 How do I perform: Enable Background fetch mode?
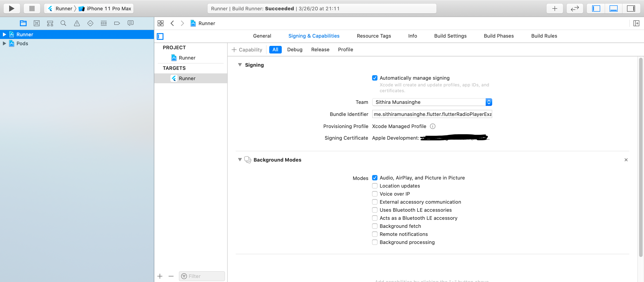(x=375, y=226)
